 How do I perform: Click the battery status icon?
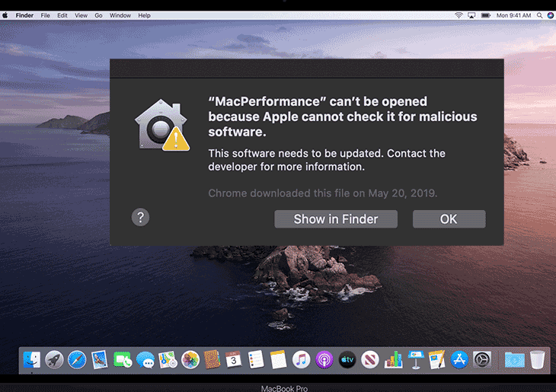click(485, 15)
